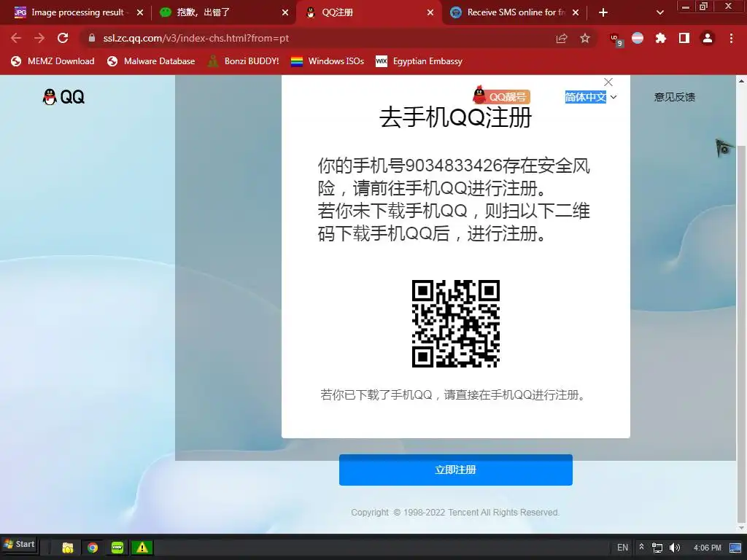Open the MEMZ Download bookmark
The image size is (747, 560).
[53, 61]
